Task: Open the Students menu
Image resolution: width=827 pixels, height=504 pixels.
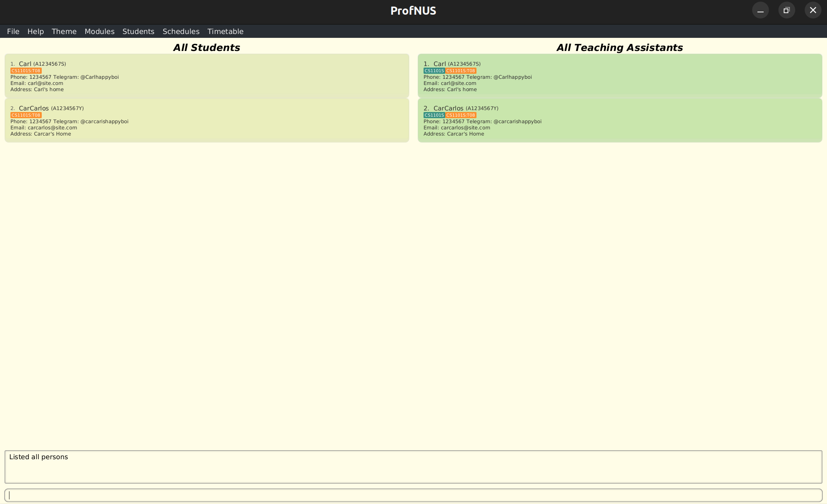Action: click(138, 31)
